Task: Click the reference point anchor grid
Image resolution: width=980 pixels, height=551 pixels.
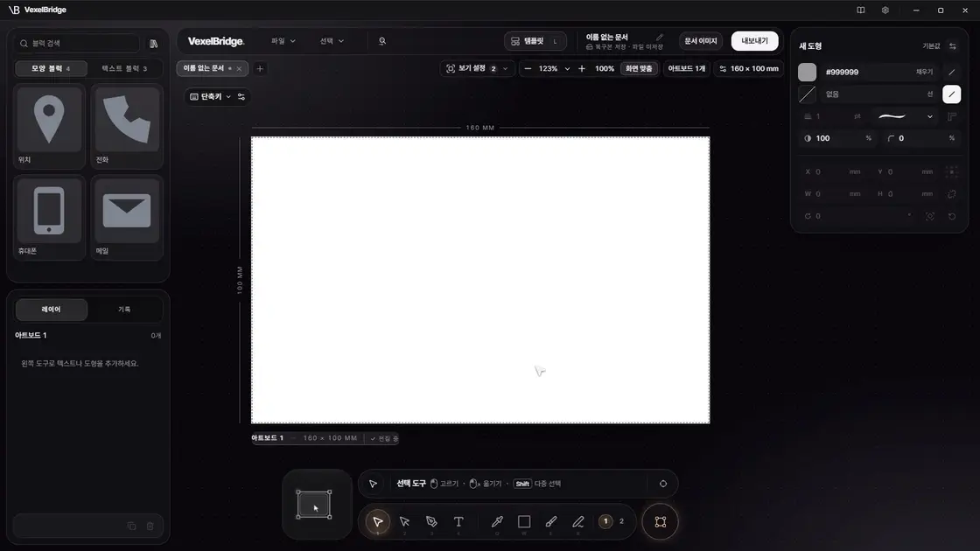Action: 952,171
